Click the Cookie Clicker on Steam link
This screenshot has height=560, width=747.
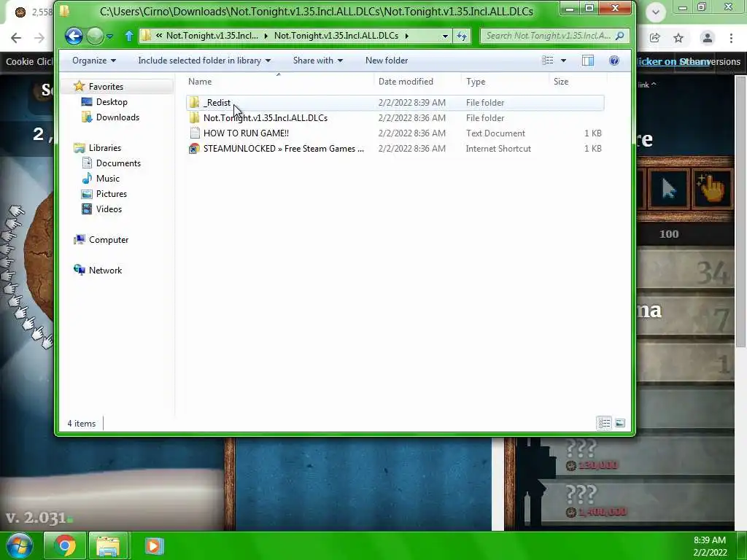[673, 61]
